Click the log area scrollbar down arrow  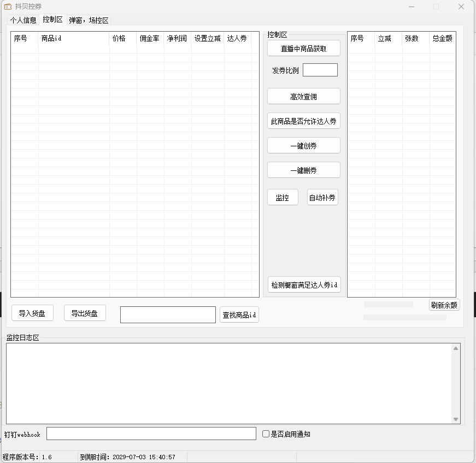[456, 419]
